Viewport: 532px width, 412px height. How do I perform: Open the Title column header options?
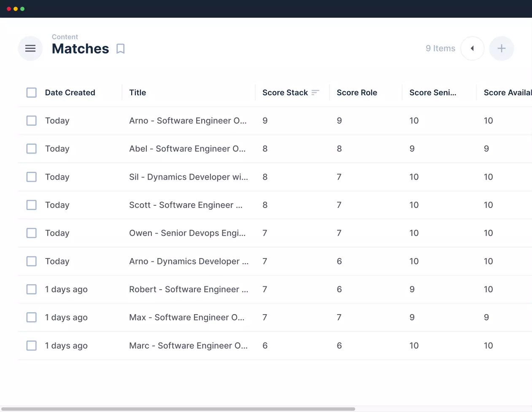pos(138,93)
